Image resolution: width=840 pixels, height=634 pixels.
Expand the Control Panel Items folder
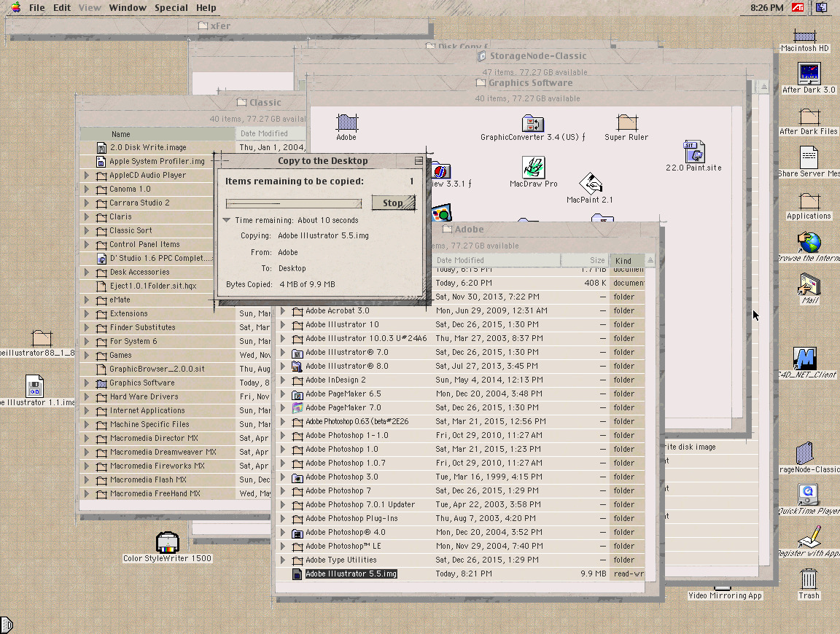[87, 244]
